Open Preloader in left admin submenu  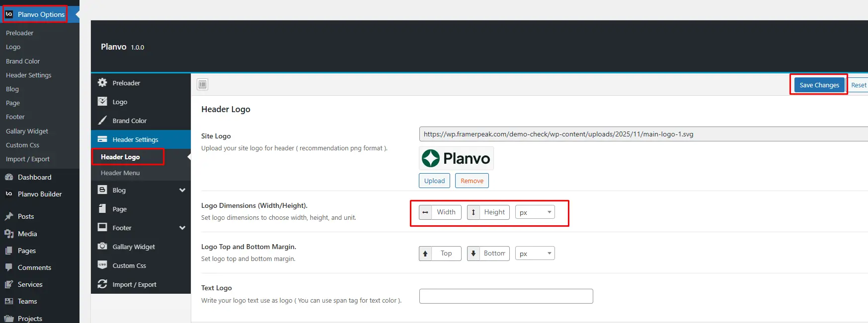(x=20, y=33)
